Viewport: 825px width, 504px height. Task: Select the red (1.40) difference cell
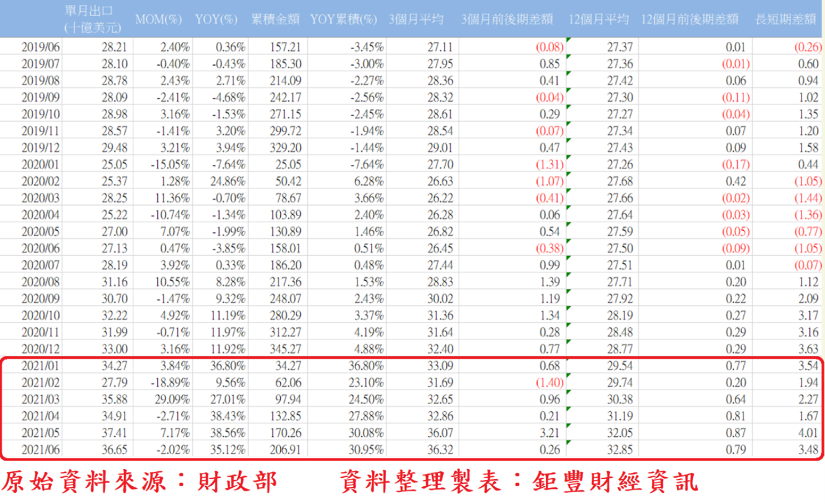click(x=549, y=383)
